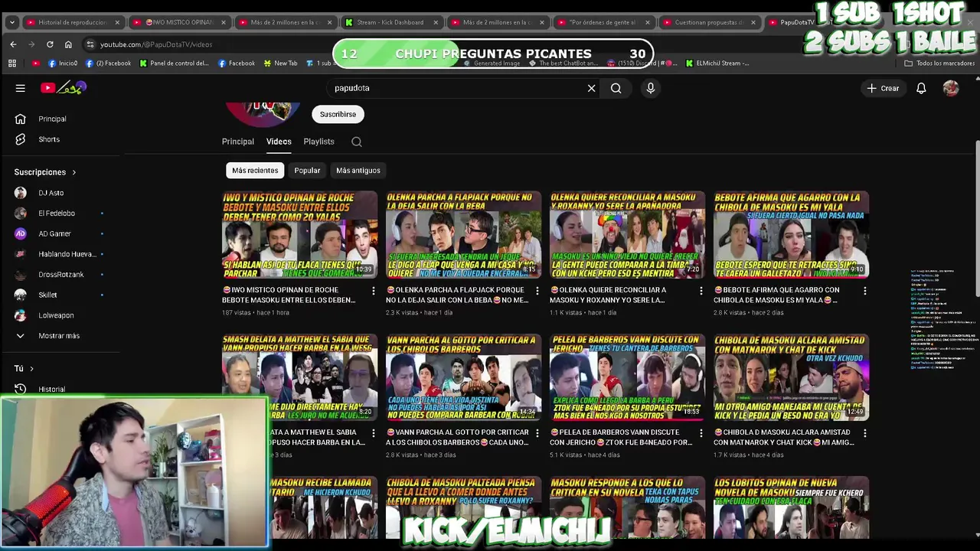Go back in browser
980x551 pixels.
click(13, 44)
